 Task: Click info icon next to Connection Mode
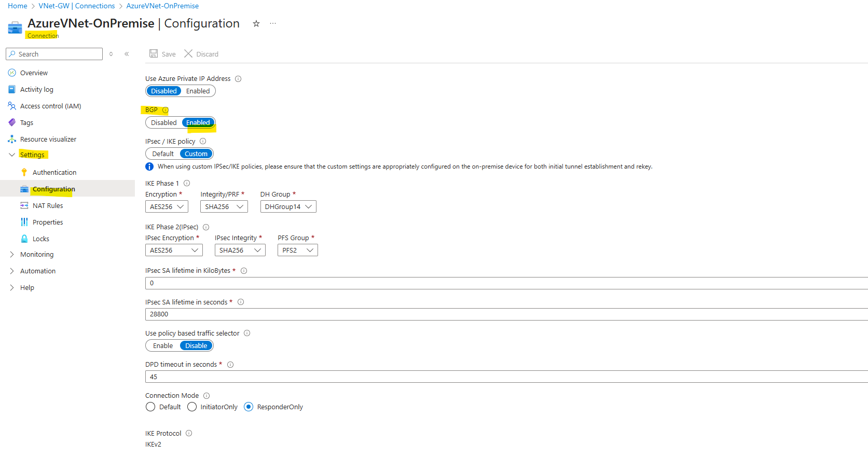click(206, 396)
